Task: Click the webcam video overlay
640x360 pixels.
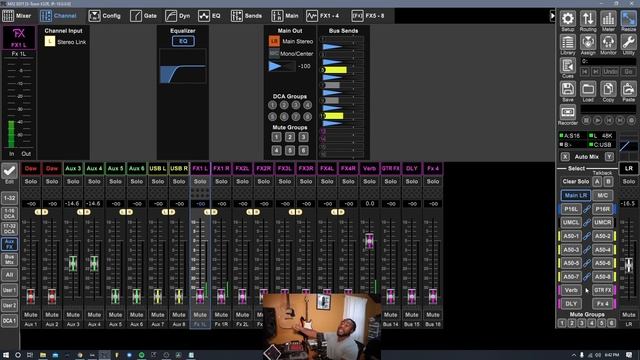Action: point(322,327)
